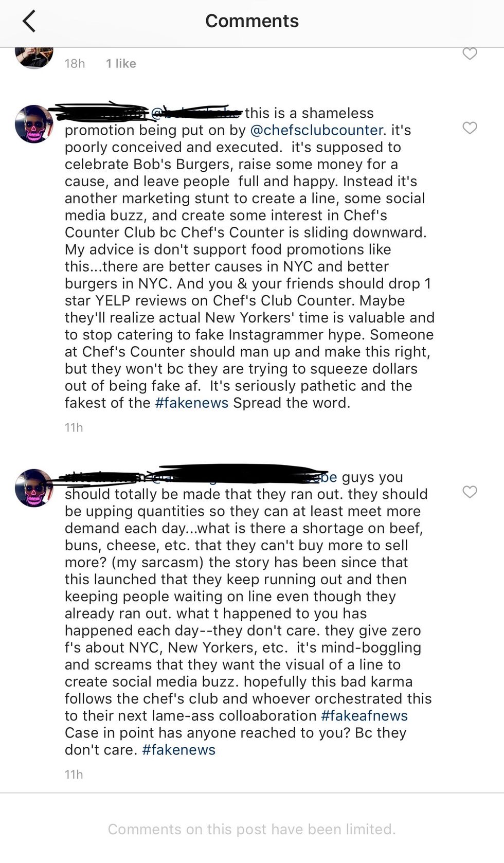Open #fakenews after 'don't care.'
Image resolution: width=504 pixels, height=863 pixels.
tap(178, 749)
